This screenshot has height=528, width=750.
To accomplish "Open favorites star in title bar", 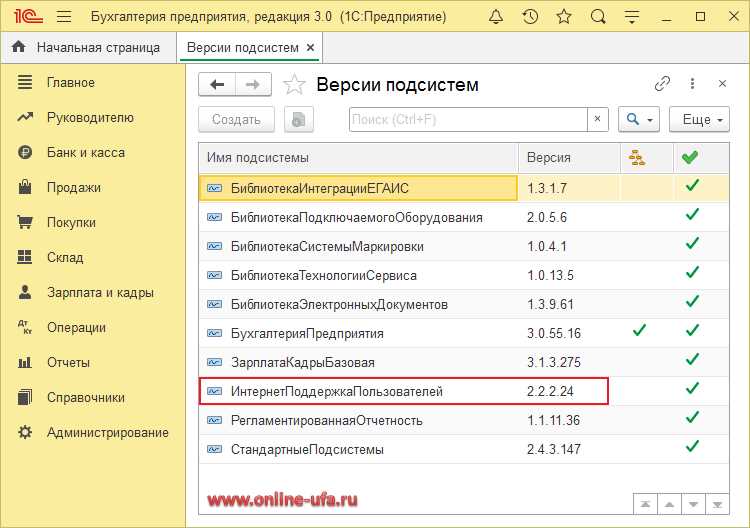I will pyautogui.click(x=564, y=17).
